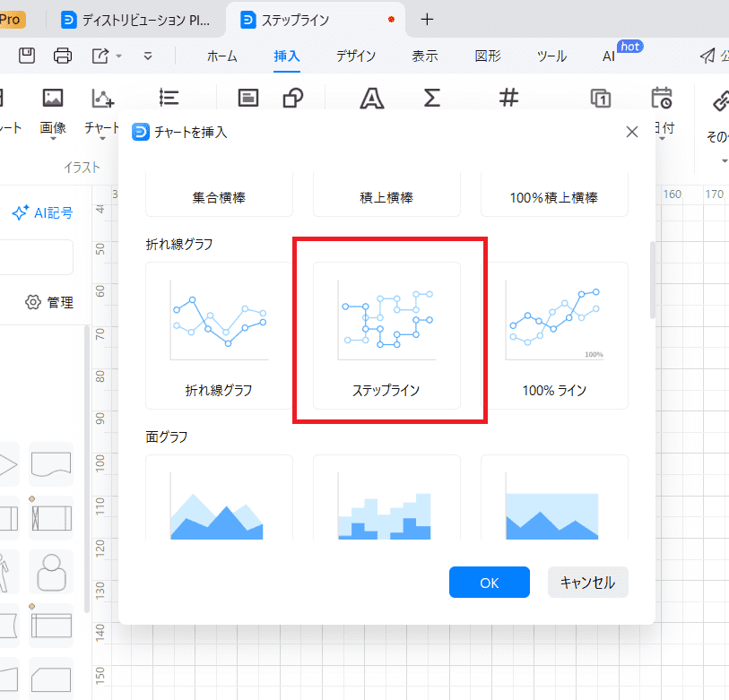Open the dropdown arrow beside export icon
Viewport: 729px width, 700px height.
(119, 56)
